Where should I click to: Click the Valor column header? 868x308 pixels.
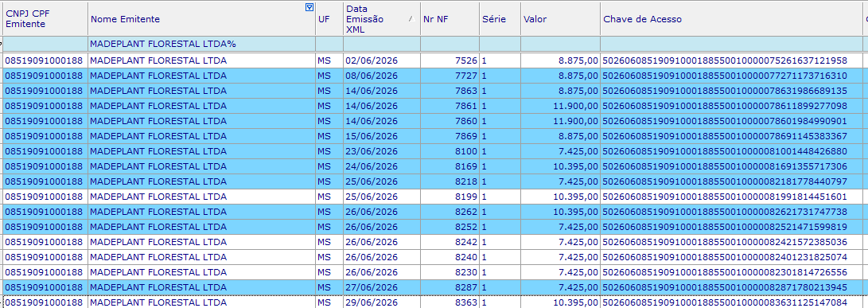(x=560, y=19)
